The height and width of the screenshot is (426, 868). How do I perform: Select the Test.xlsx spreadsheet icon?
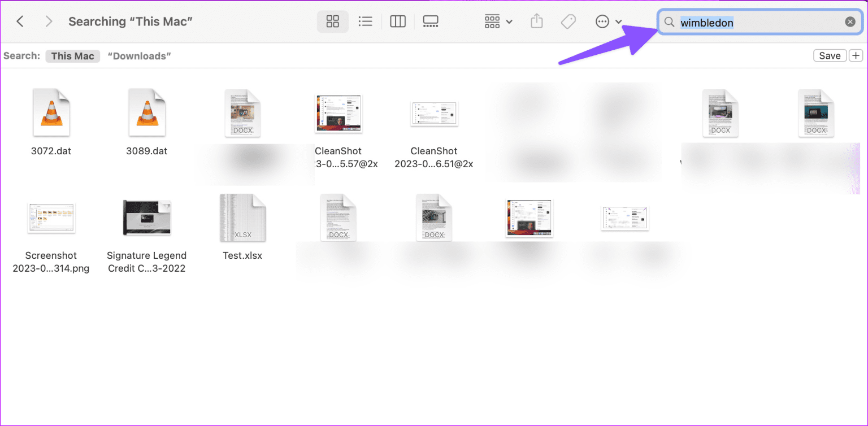pos(243,218)
